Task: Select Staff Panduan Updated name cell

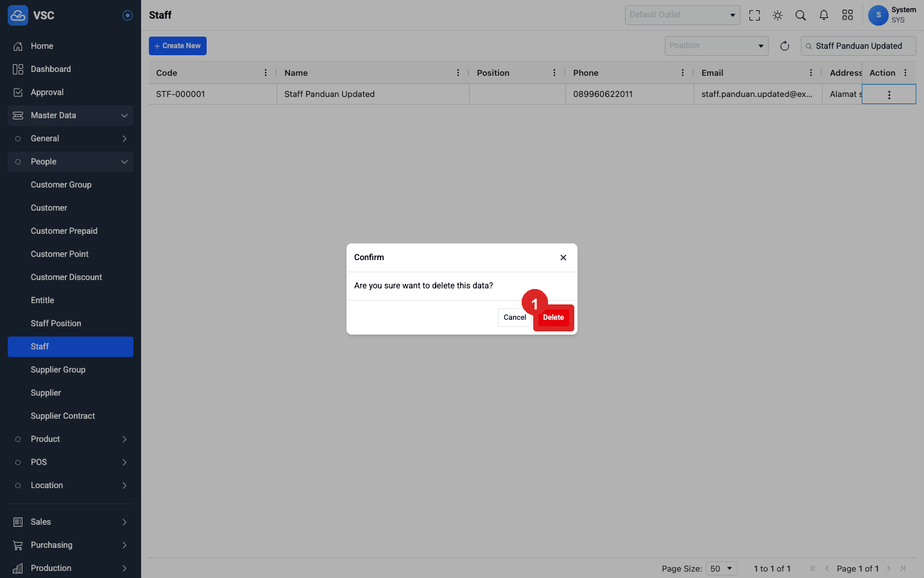Action: [x=373, y=94]
